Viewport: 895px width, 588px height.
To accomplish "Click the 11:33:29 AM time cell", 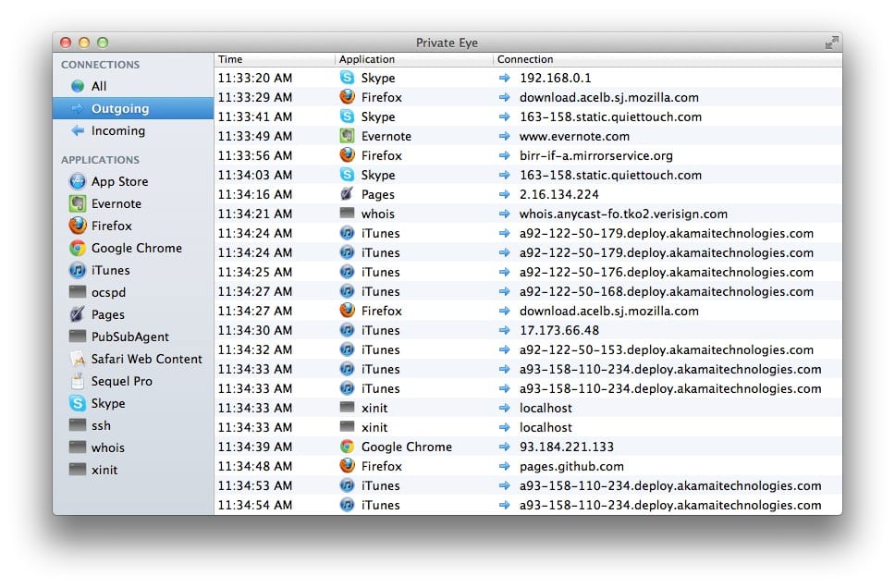I will [x=254, y=97].
